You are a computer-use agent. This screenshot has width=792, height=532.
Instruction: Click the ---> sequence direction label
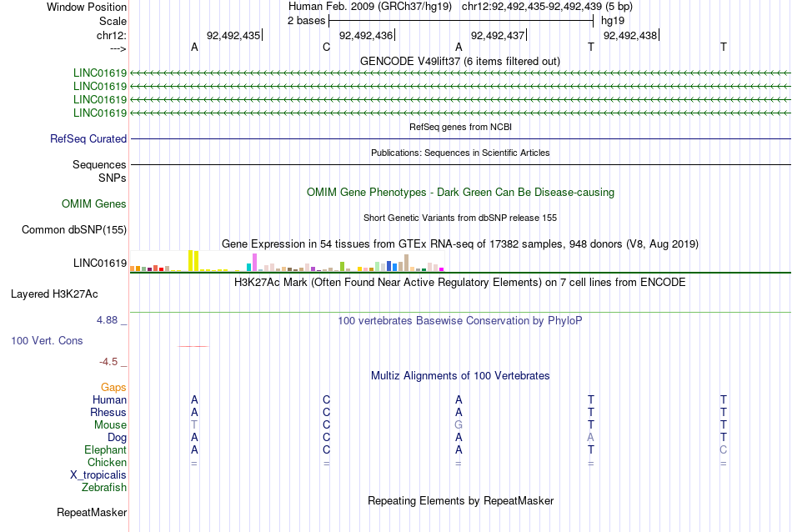(x=118, y=48)
